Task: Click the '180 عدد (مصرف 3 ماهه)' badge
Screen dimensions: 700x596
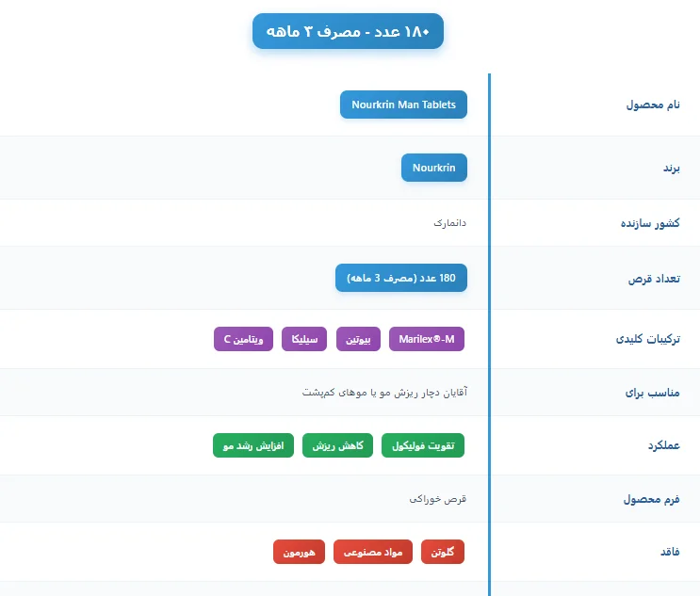Action: 401,278
